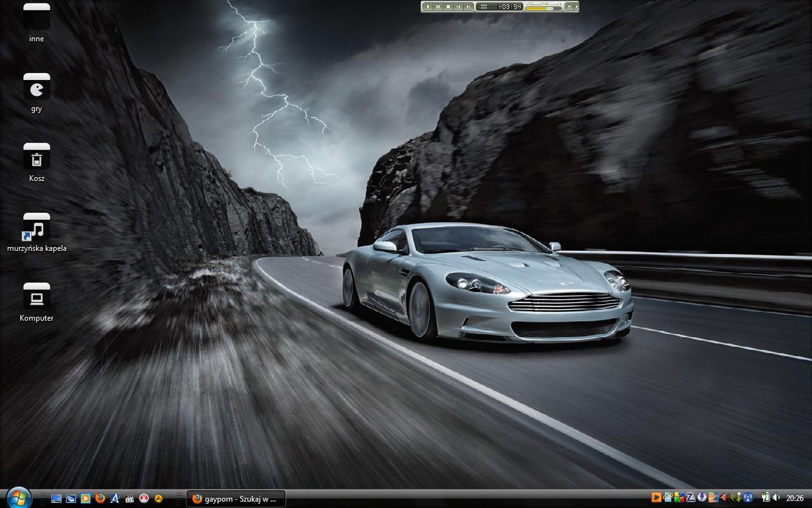
Task: Click the eject button in media widget
Action: point(569,6)
